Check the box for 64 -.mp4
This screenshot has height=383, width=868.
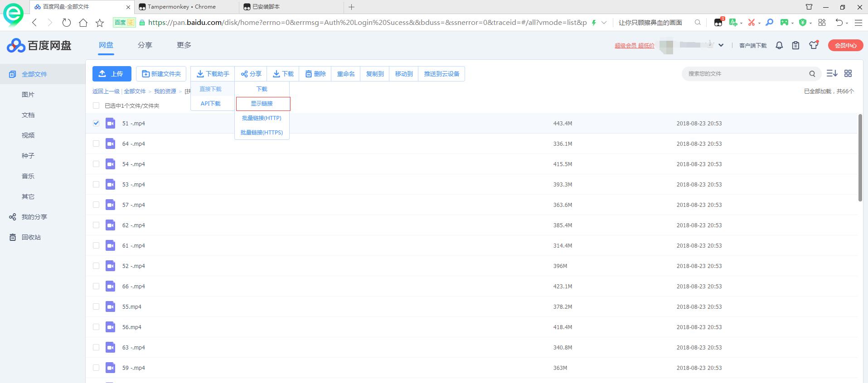[96, 144]
